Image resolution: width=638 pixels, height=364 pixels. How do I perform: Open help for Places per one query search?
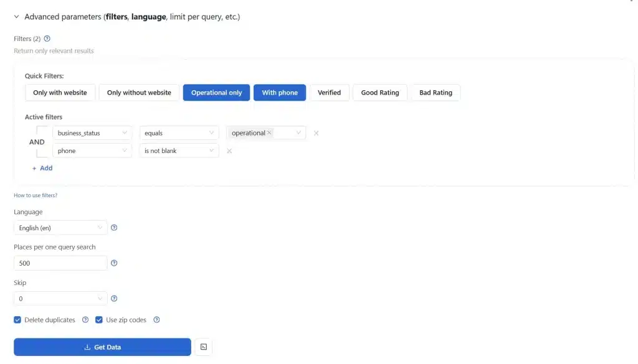click(x=114, y=263)
